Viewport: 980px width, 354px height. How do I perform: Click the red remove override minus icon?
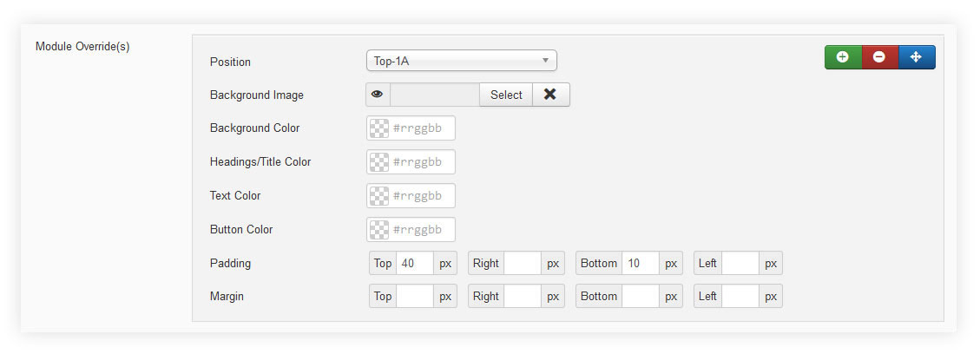879,57
